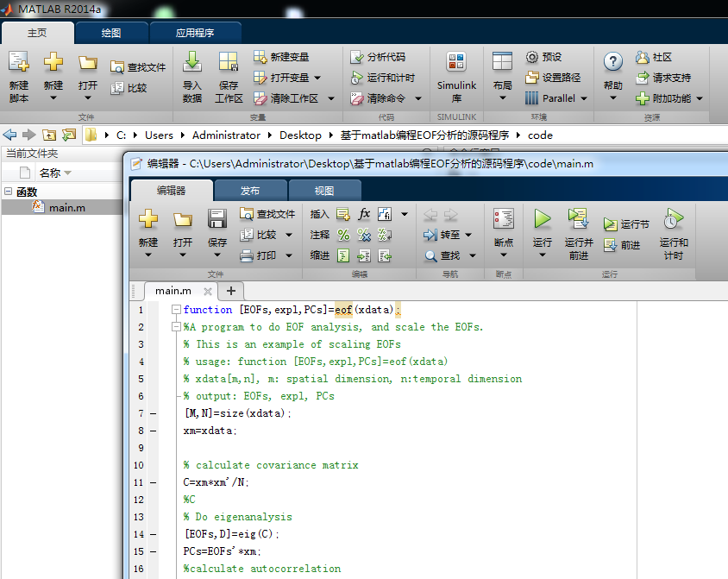Switch to the Home (主页) tab
This screenshot has width=728, height=579.
pyautogui.click(x=37, y=33)
